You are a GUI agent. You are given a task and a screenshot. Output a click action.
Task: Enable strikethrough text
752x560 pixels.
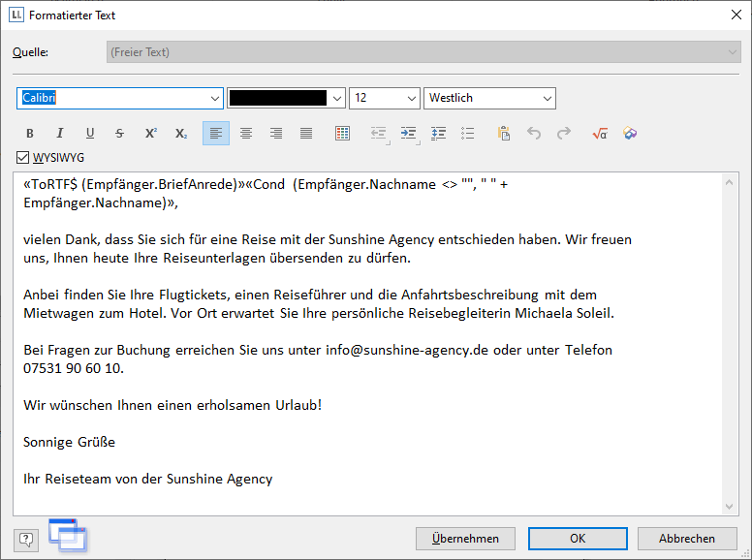[119, 134]
